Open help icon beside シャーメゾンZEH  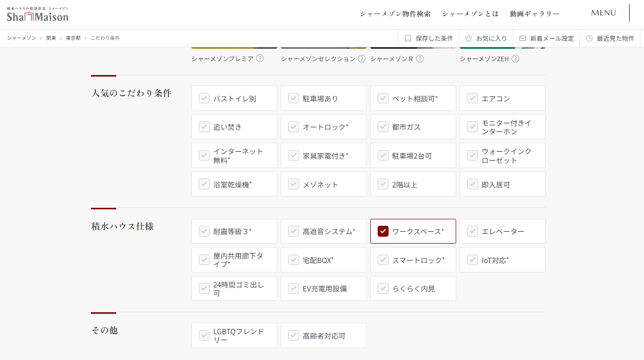(x=515, y=59)
